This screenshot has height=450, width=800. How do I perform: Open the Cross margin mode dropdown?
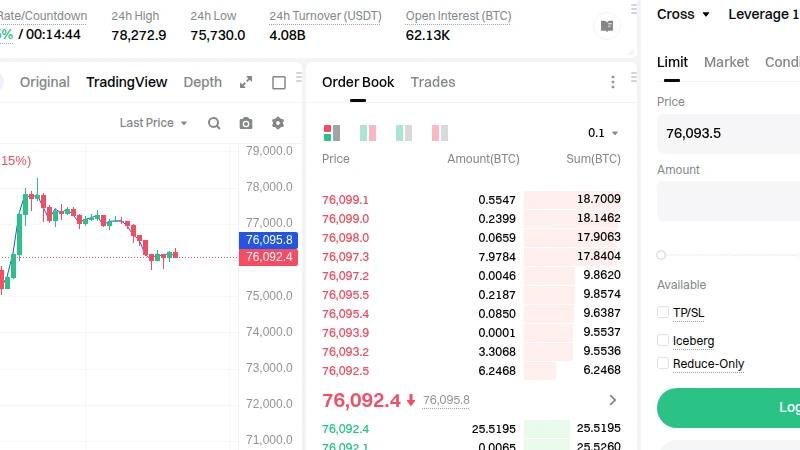pyautogui.click(x=683, y=14)
